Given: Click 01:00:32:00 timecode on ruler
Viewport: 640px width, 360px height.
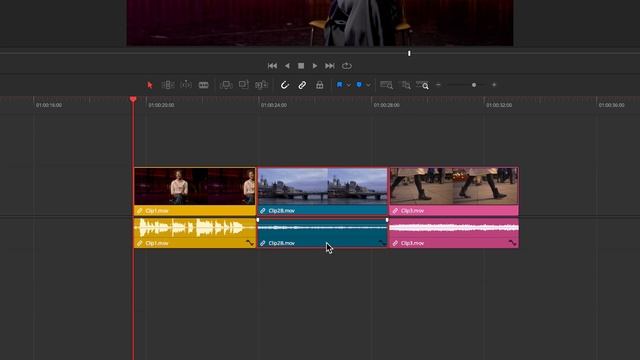Looking at the screenshot, I should coord(499,105).
